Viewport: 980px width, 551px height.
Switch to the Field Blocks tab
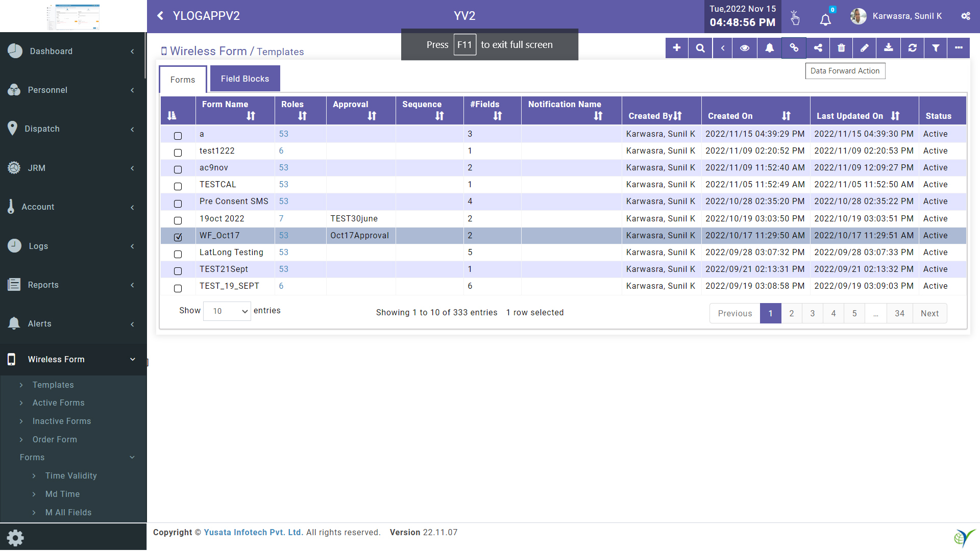click(x=245, y=79)
